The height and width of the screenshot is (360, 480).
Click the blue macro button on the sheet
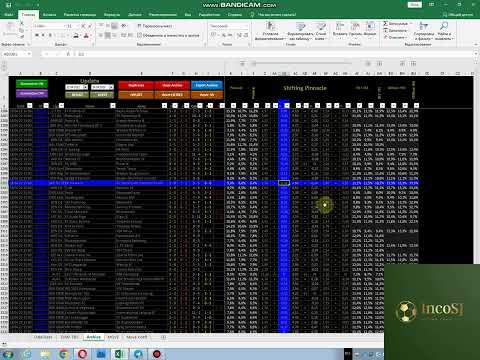tap(207, 85)
